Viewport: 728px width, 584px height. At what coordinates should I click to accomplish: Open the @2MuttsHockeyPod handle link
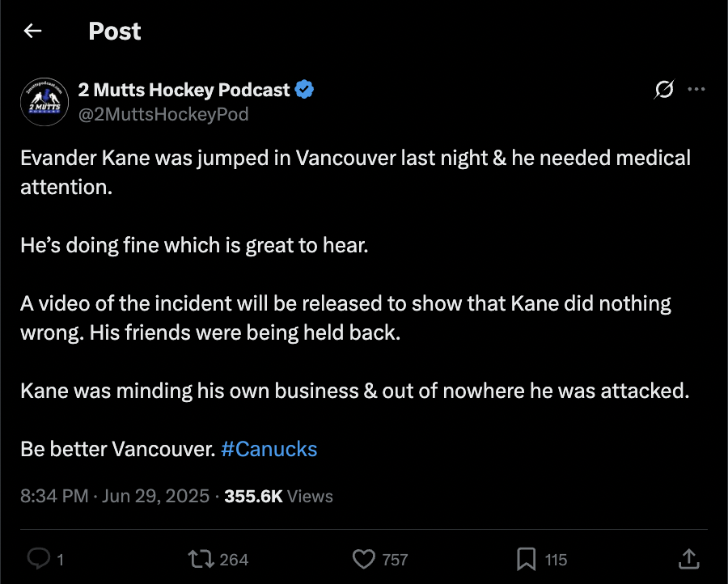[x=163, y=114]
